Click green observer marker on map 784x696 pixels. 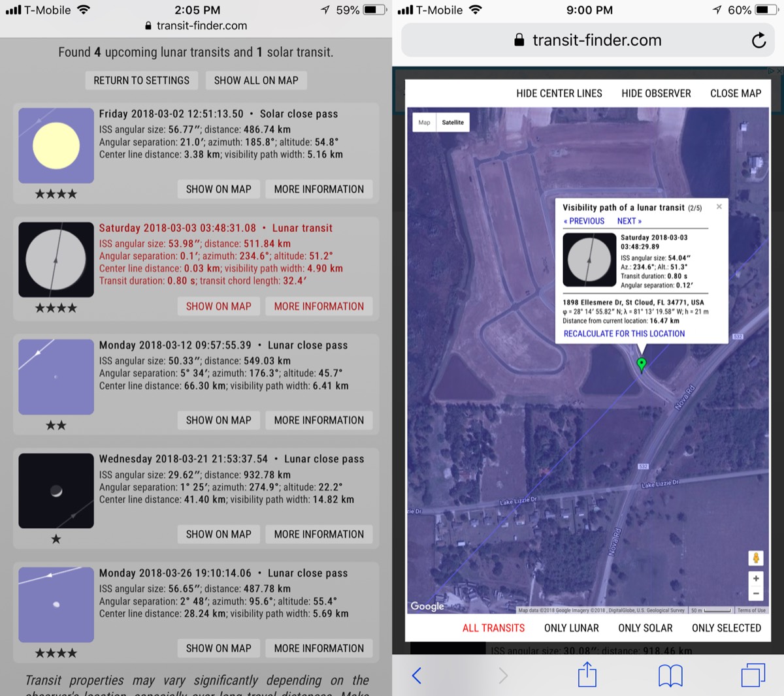(x=642, y=365)
